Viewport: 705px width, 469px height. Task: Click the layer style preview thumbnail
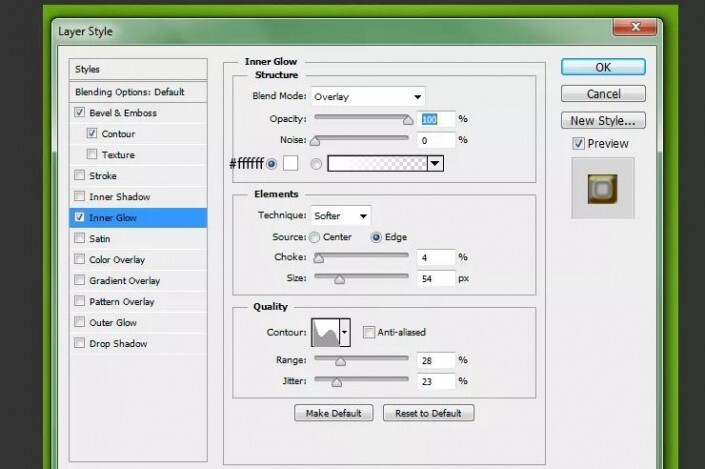pyautogui.click(x=602, y=188)
